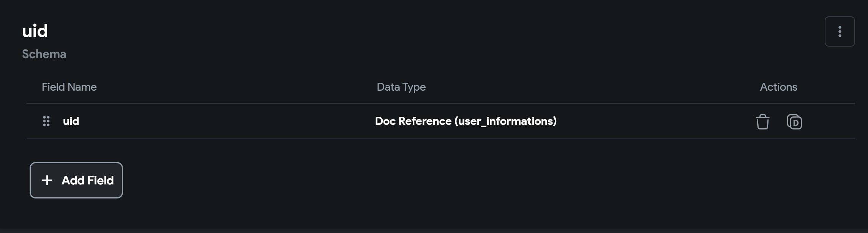Click the Add Field button label
The width and height of the screenshot is (868, 233).
tap(87, 180)
